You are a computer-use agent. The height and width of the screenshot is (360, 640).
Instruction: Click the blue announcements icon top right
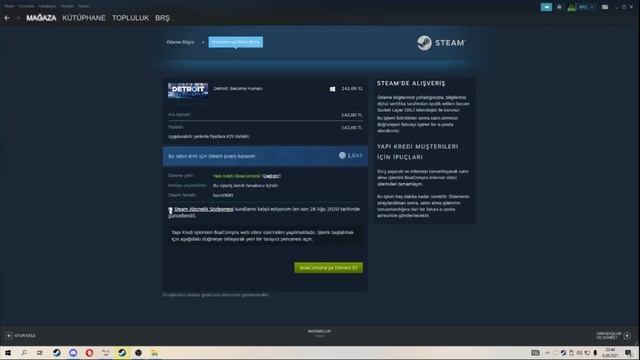pos(546,7)
